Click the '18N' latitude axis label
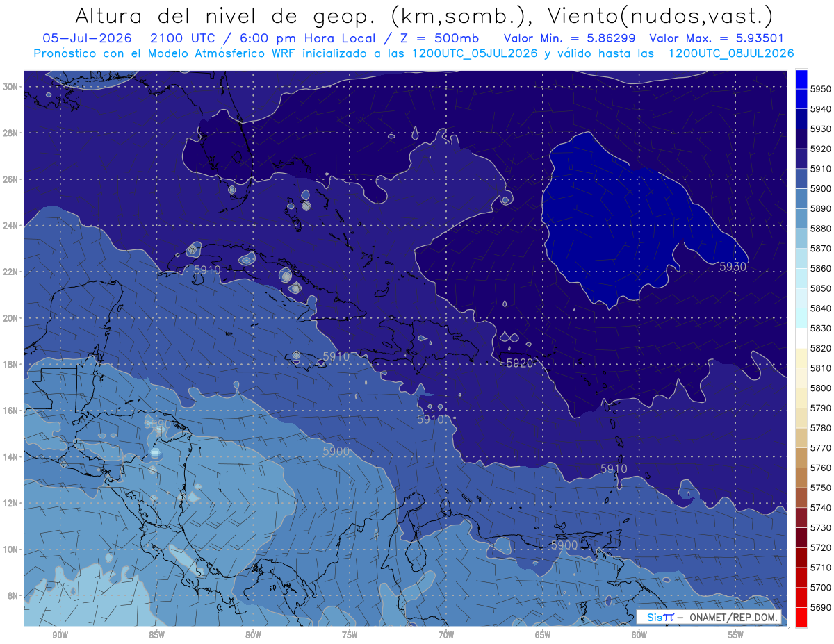834x644 pixels. tap(10, 364)
